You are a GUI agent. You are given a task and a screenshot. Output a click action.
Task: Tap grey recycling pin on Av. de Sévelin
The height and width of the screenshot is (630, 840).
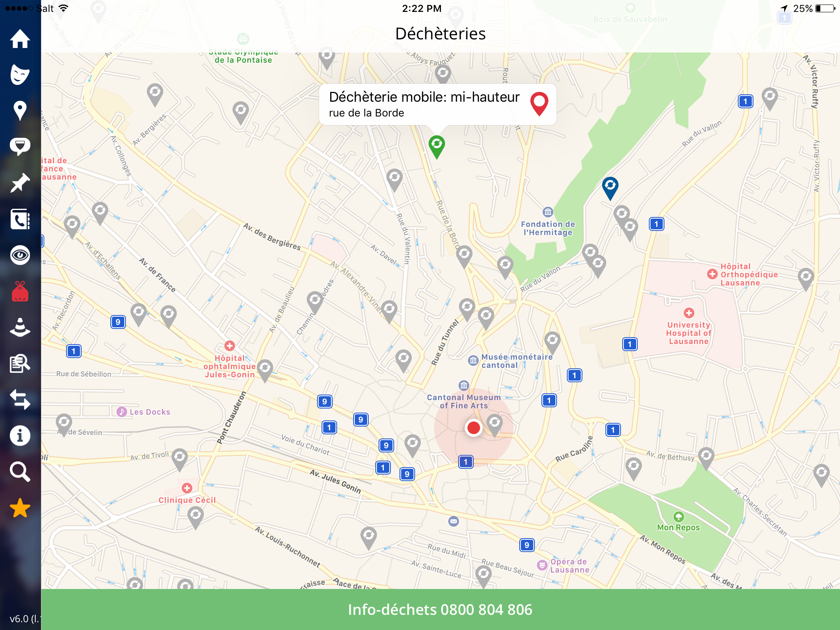[64, 425]
